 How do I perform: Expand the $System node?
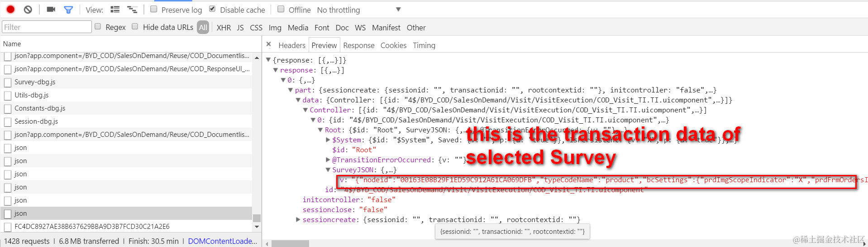click(328, 140)
